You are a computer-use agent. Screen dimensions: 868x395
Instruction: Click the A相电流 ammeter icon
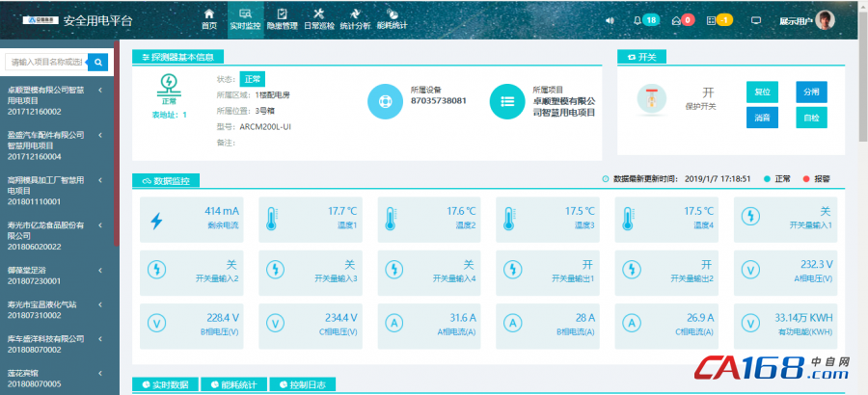pyautogui.click(x=394, y=323)
